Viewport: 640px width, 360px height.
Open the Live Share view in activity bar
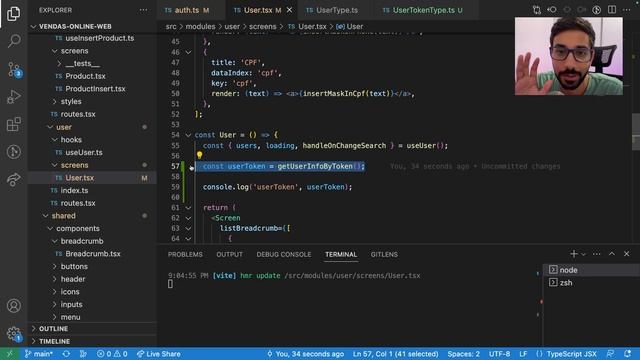[x=13, y=179]
